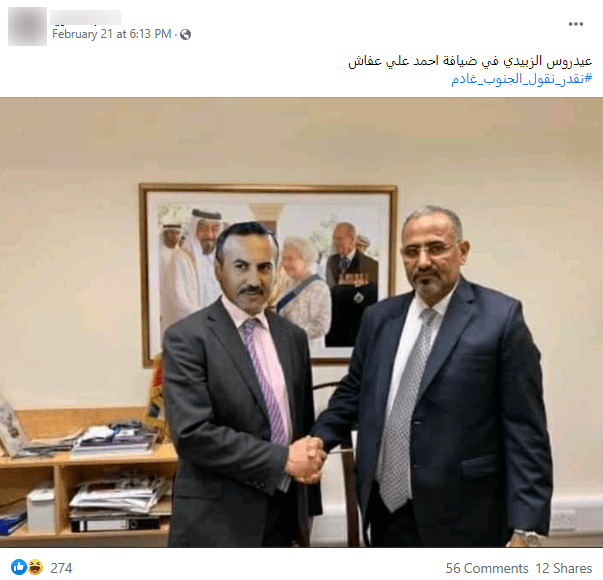Click the man in the navy suit in the photo
The width and height of the screenshot is (603, 580).
435,379
